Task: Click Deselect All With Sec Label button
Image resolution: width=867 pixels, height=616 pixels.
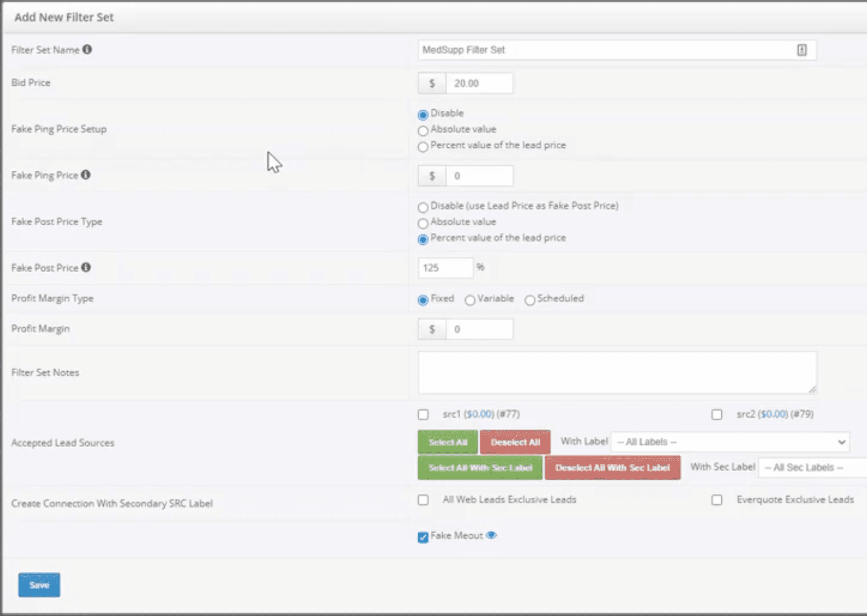Action: (x=613, y=468)
